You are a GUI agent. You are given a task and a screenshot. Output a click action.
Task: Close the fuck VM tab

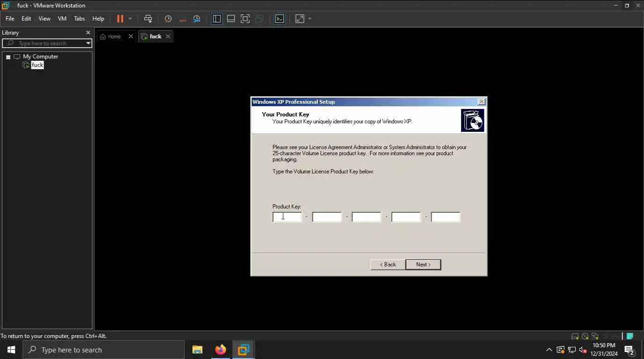pos(168,36)
